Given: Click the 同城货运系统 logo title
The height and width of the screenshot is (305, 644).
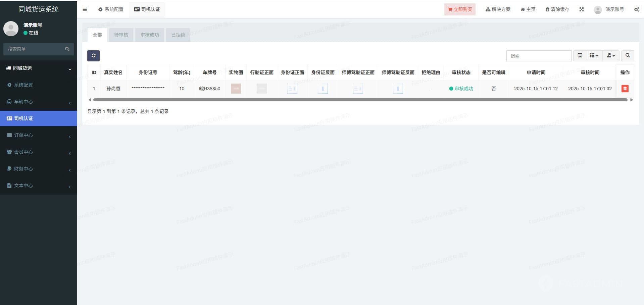Looking at the screenshot, I should (x=39, y=9).
